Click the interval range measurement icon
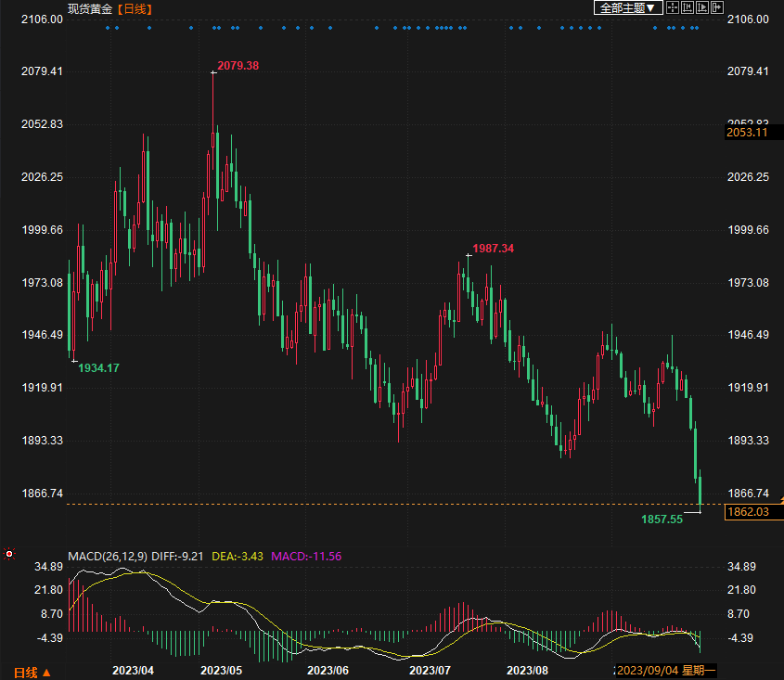This screenshot has width=784, height=680. click(687, 8)
